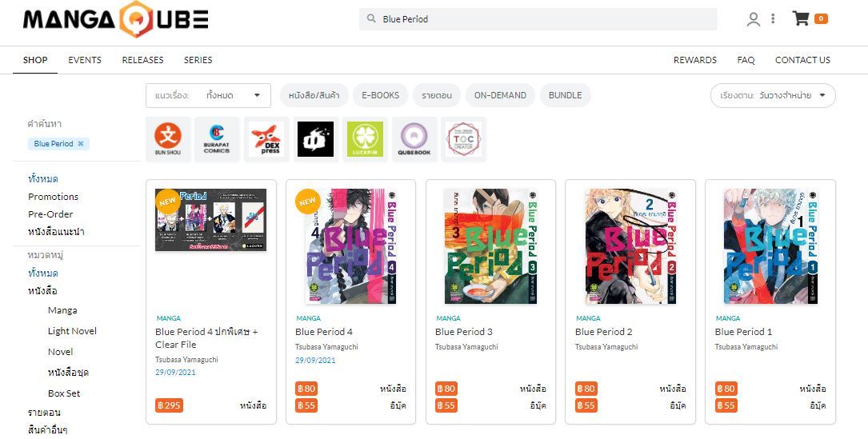This screenshot has width=868, height=439.
Task: Remove the Blue Period search tag
Action: [80, 144]
